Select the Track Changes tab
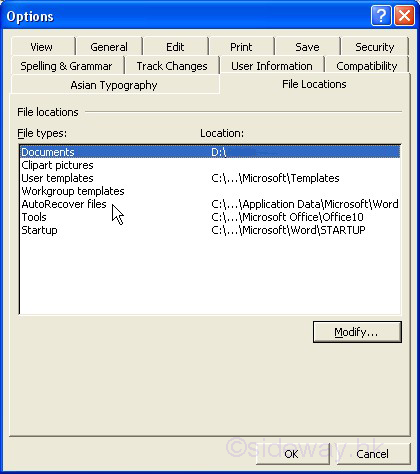This screenshot has width=420, height=474. [x=172, y=66]
